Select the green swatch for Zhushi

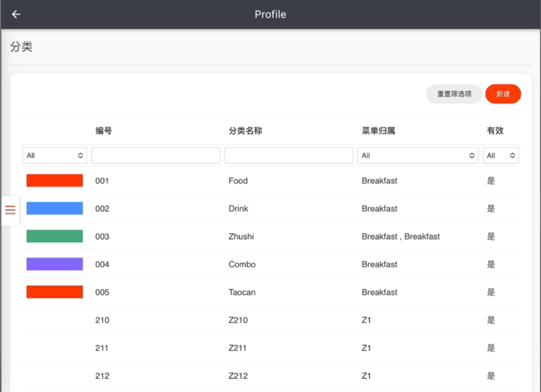tap(54, 236)
